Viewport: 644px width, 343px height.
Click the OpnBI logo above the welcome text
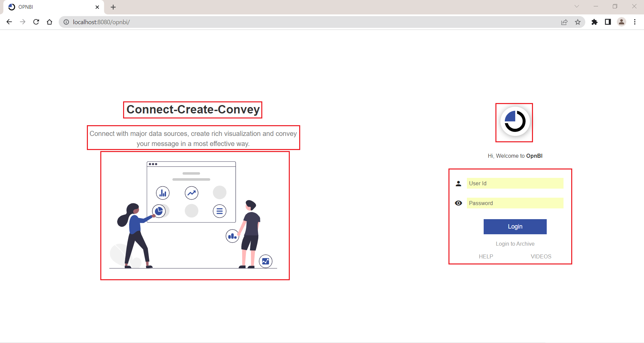click(515, 121)
